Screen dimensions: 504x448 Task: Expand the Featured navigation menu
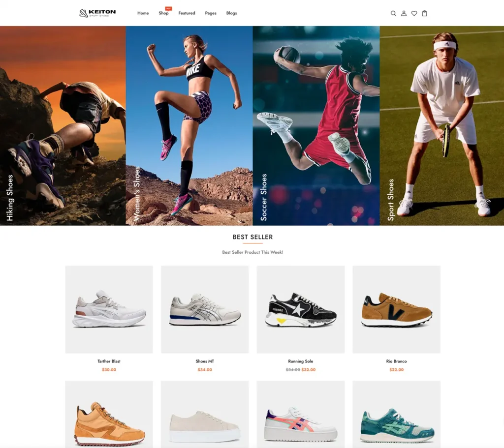click(187, 13)
